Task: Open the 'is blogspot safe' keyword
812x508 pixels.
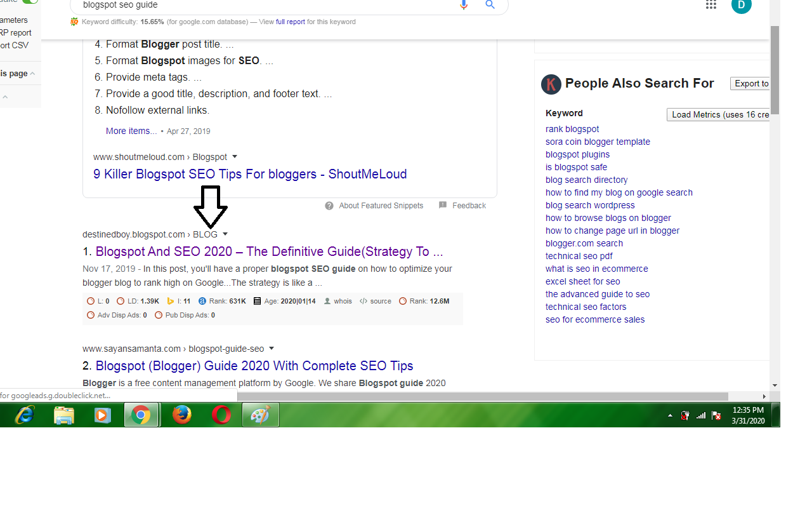Action: [576, 167]
